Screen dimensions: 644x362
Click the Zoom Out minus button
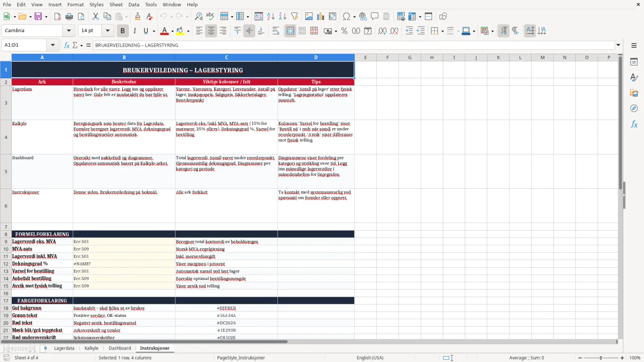[x=579, y=358]
